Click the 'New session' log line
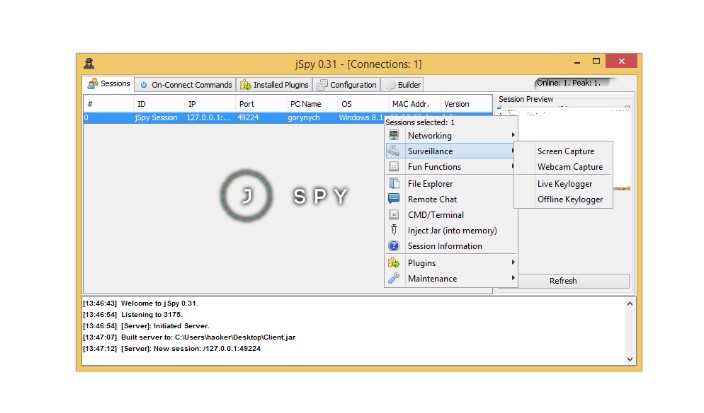Viewport: 704px width, 413px height. pos(172,348)
